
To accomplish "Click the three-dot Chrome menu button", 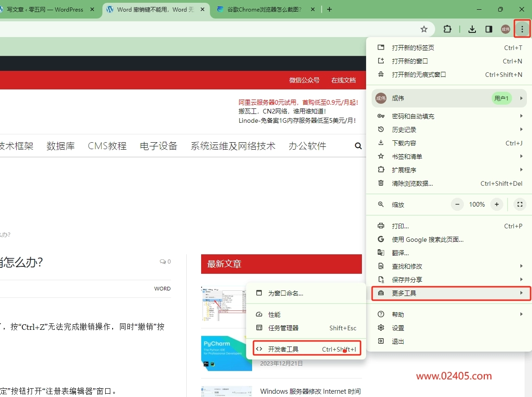I will [522, 29].
